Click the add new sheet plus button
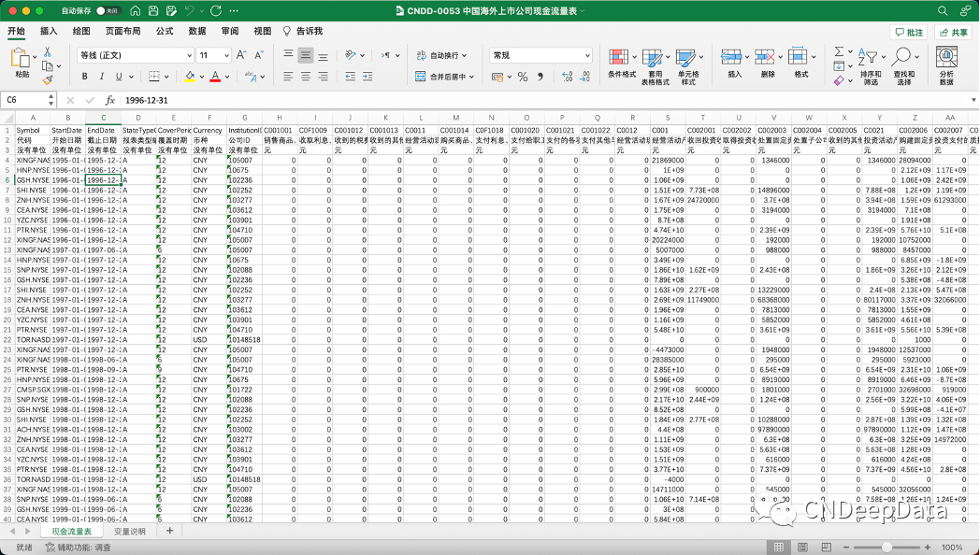Viewport: 980px width, 555px height. (169, 531)
